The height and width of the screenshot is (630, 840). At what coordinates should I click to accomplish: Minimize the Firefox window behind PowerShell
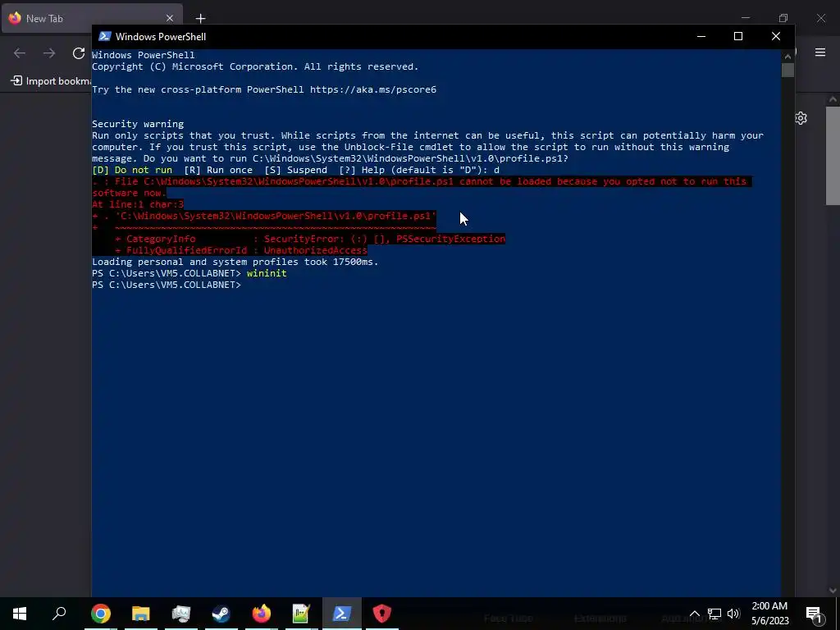[x=745, y=18]
